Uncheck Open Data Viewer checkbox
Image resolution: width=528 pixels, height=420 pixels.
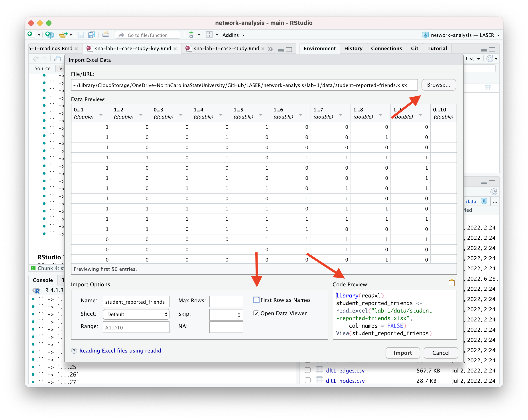coord(256,313)
